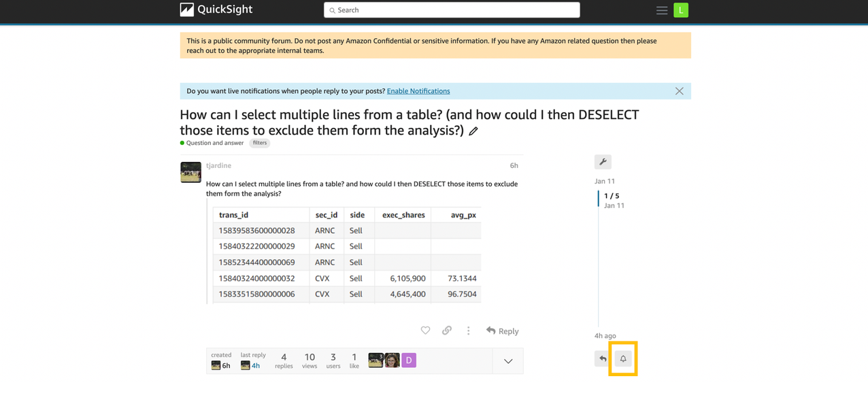Dismiss the live notifications banner

(x=679, y=91)
